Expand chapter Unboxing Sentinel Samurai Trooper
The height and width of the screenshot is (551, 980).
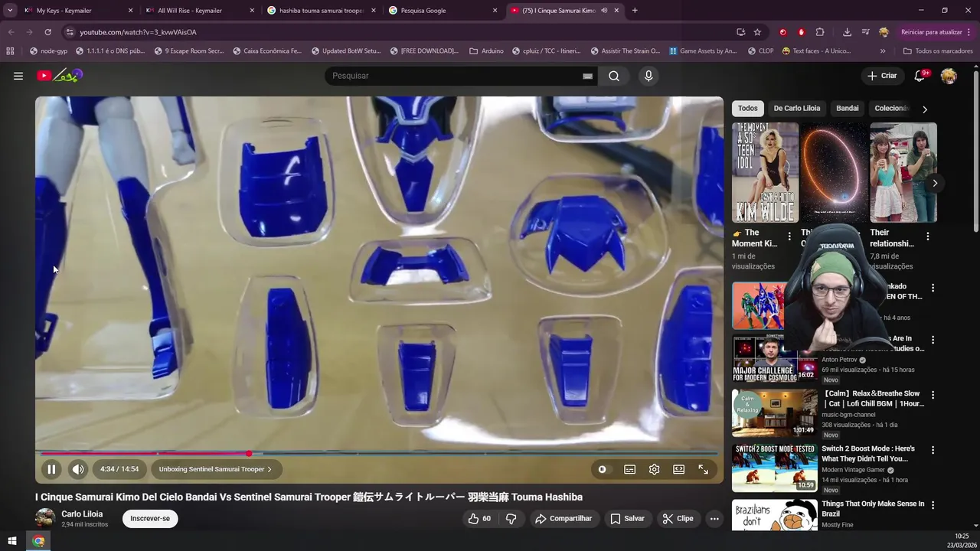click(x=215, y=469)
